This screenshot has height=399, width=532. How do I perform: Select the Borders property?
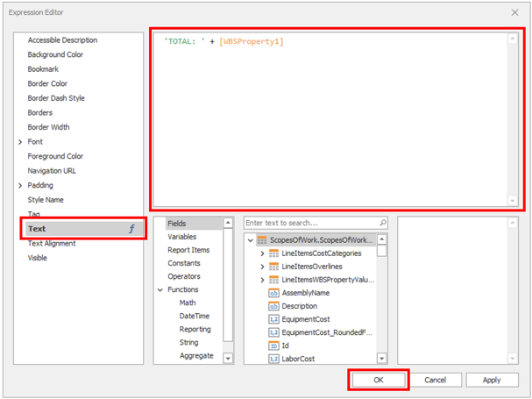click(40, 113)
